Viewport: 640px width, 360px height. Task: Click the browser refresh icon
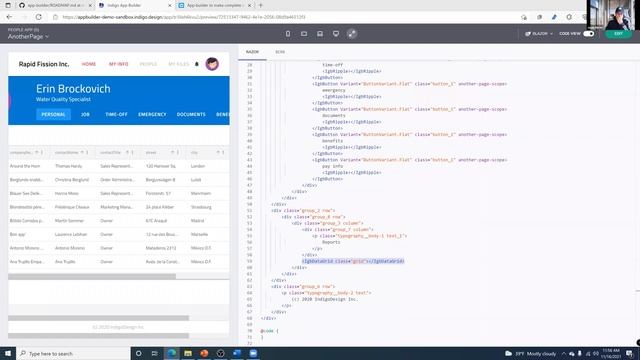point(38,17)
